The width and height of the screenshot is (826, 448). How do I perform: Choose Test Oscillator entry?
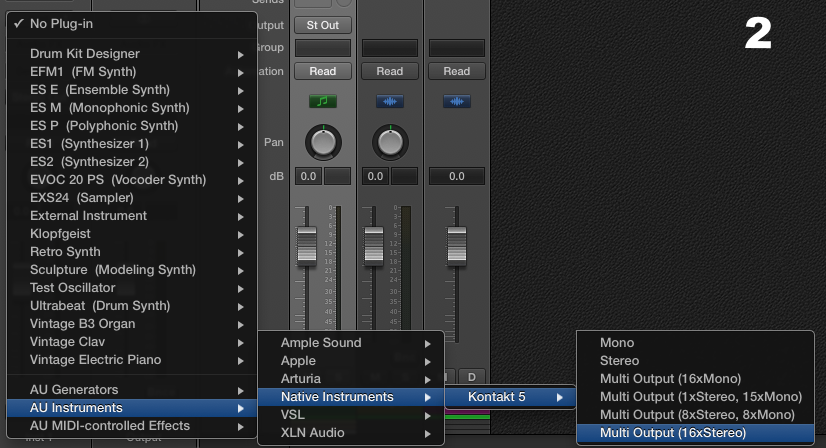pos(132,288)
